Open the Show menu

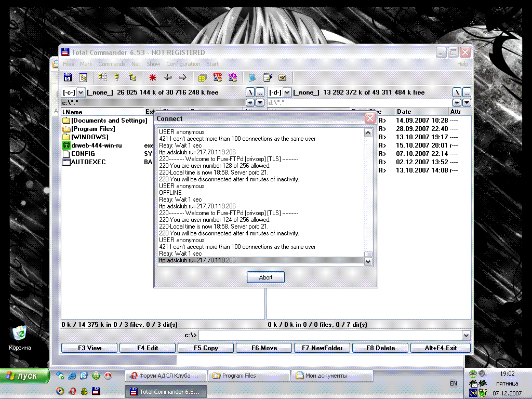153,64
